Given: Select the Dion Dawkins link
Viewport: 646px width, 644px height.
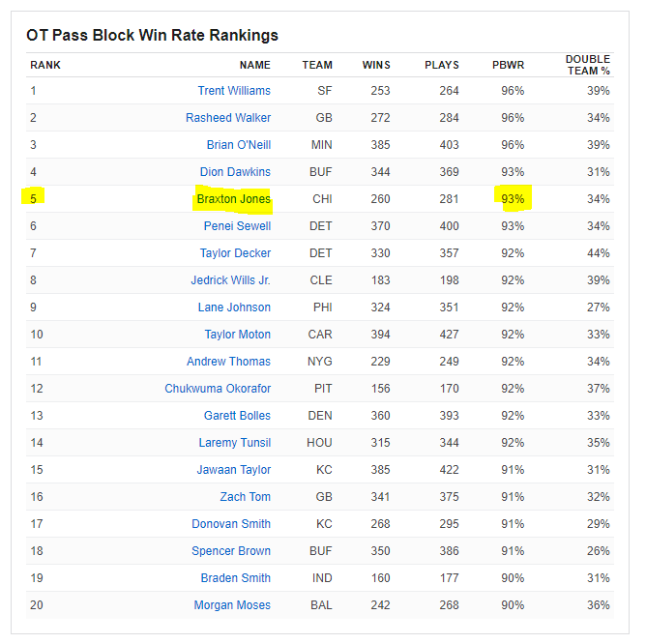Looking at the screenshot, I should pos(235,172).
